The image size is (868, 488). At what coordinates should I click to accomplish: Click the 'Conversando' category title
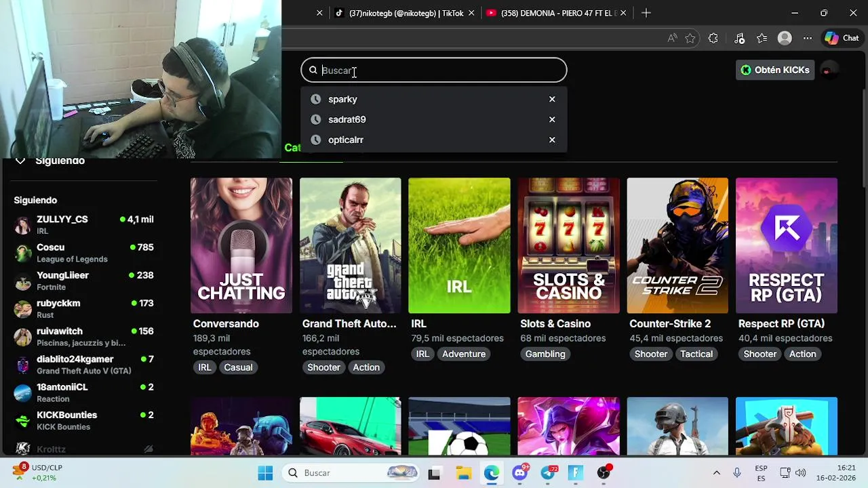[226, 324]
